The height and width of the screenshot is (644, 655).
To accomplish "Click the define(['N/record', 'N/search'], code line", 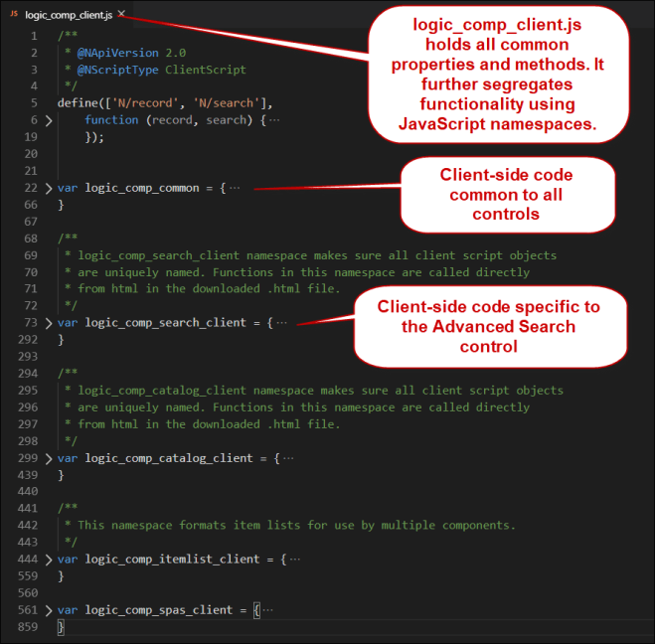I will pyautogui.click(x=165, y=103).
